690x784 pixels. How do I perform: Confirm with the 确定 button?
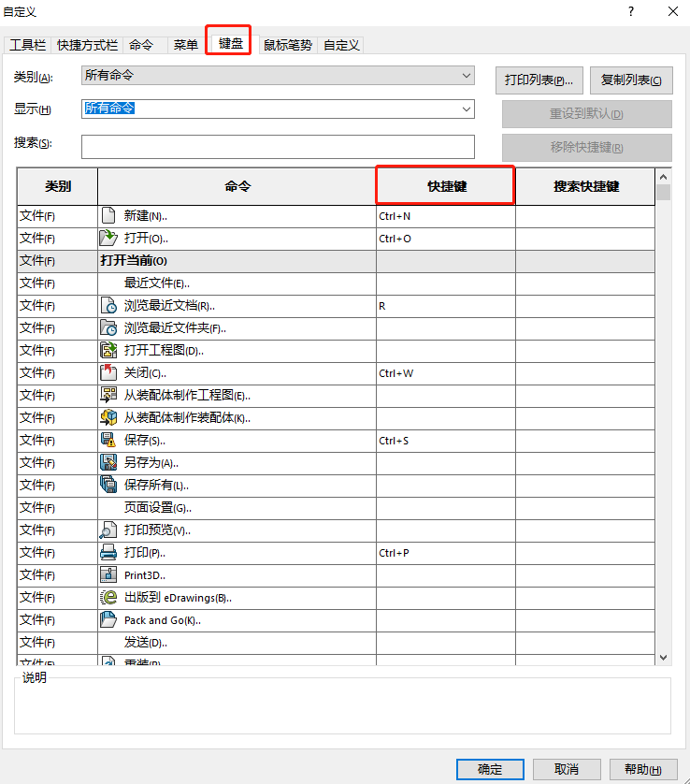point(490,769)
